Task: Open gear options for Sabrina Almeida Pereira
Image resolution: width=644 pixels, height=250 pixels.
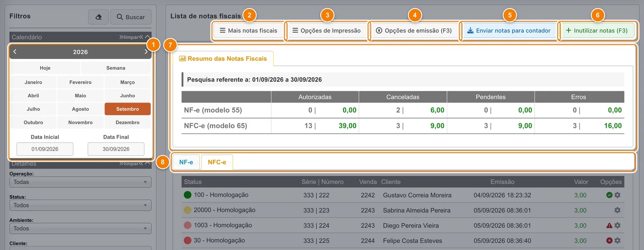Action: (x=617, y=210)
